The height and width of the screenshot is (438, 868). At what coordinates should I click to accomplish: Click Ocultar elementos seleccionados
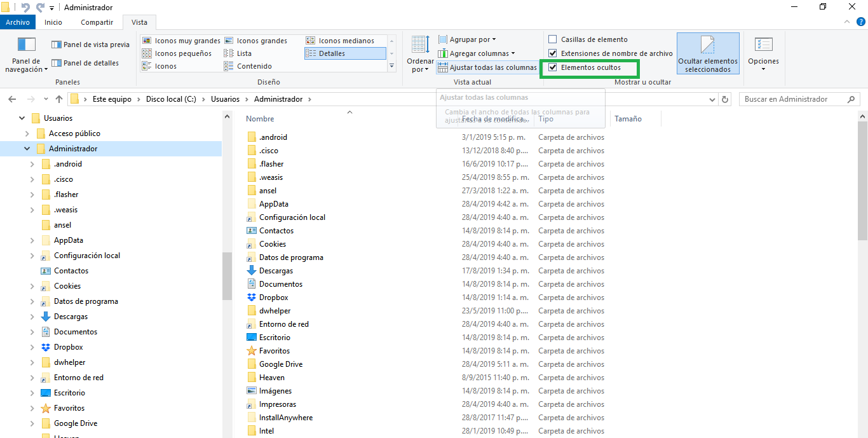pyautogui.click(x=708, y=54)
